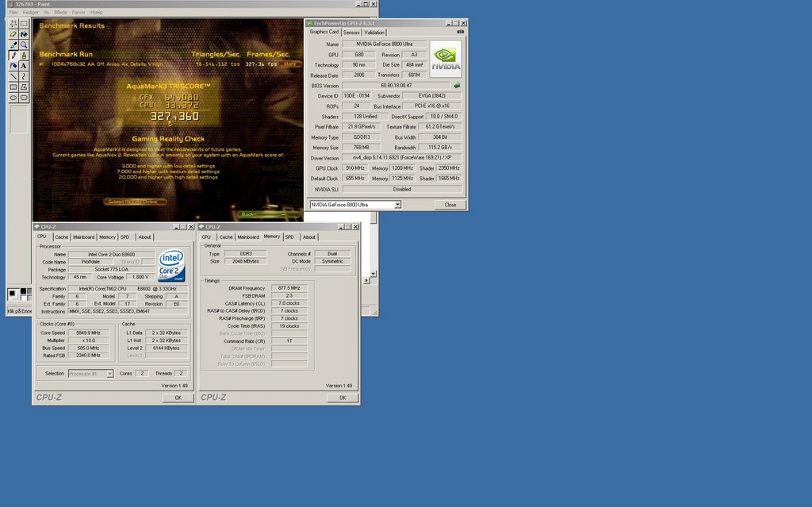Select the Magnifier tool in Paint
The width and height of the screenshot is (812, 508).
tap(24, 45)
